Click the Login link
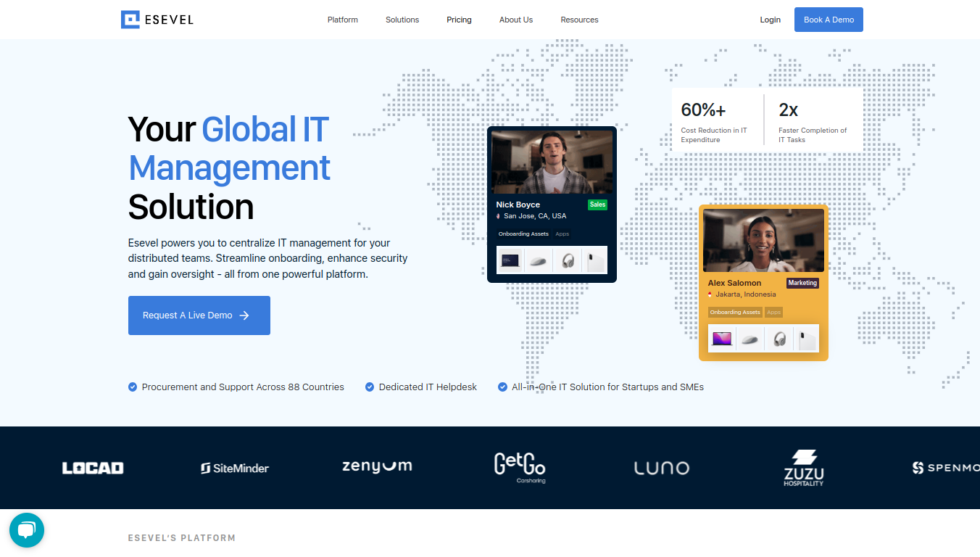Image resolution: width=980 pixels, height=557 pixels. [x=770, y=20]
